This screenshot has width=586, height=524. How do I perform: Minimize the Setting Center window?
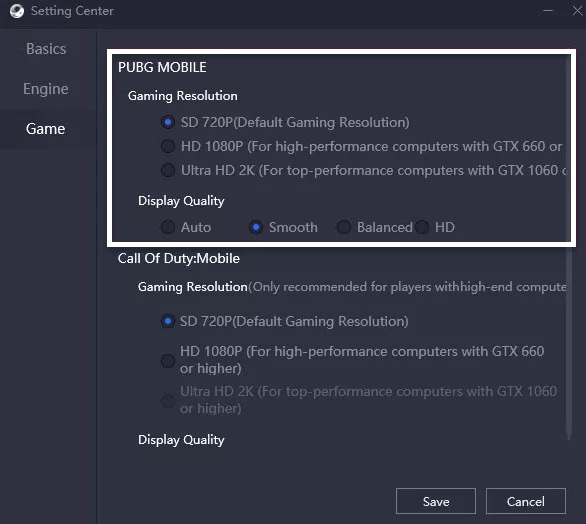pyautogui.click(x=548, y=10)
